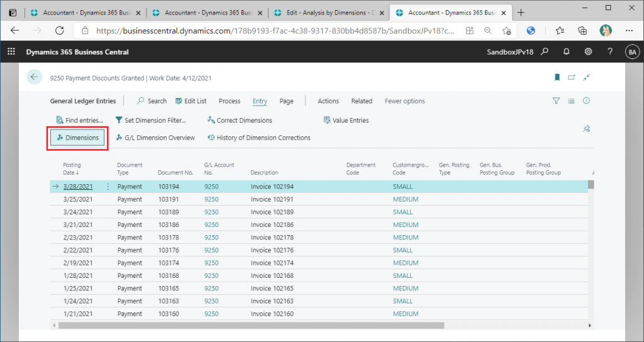
Task: Go back with the browser back arrow
Action: tap(15, 30)
